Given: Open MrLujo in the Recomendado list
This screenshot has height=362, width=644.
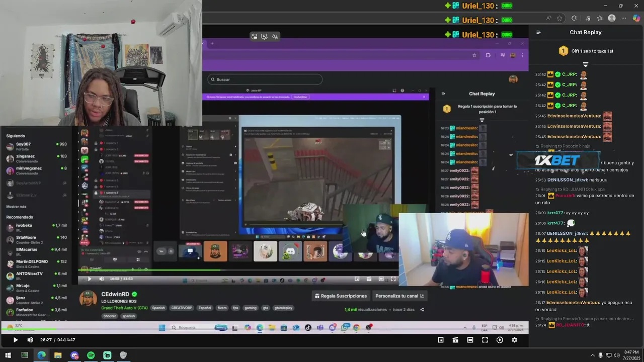Looking at the screenshot, I should pyautogui.click(x=36, y=288).
